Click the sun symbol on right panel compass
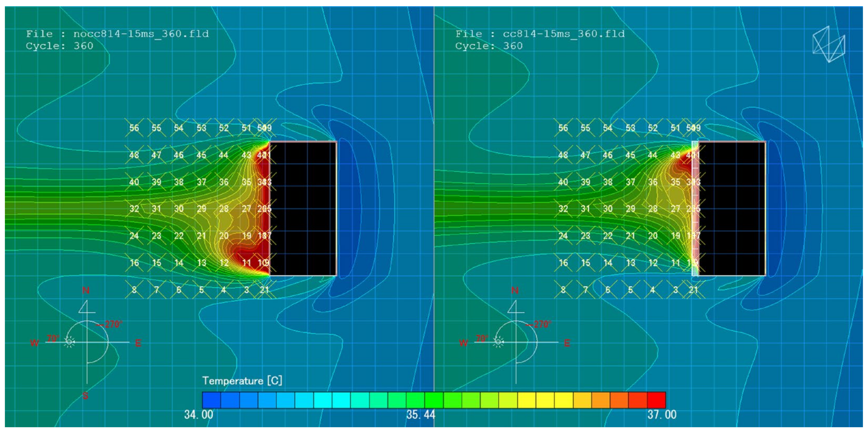 498,342
